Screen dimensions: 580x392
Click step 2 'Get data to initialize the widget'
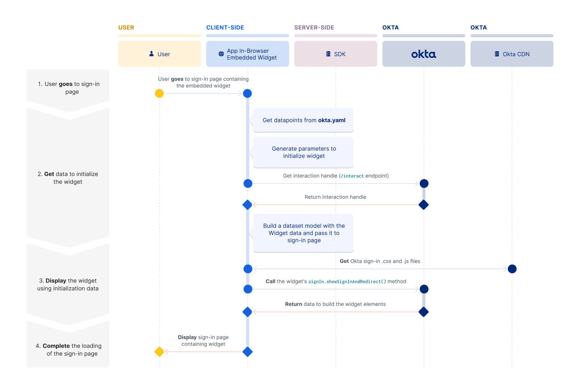[68, 178]
